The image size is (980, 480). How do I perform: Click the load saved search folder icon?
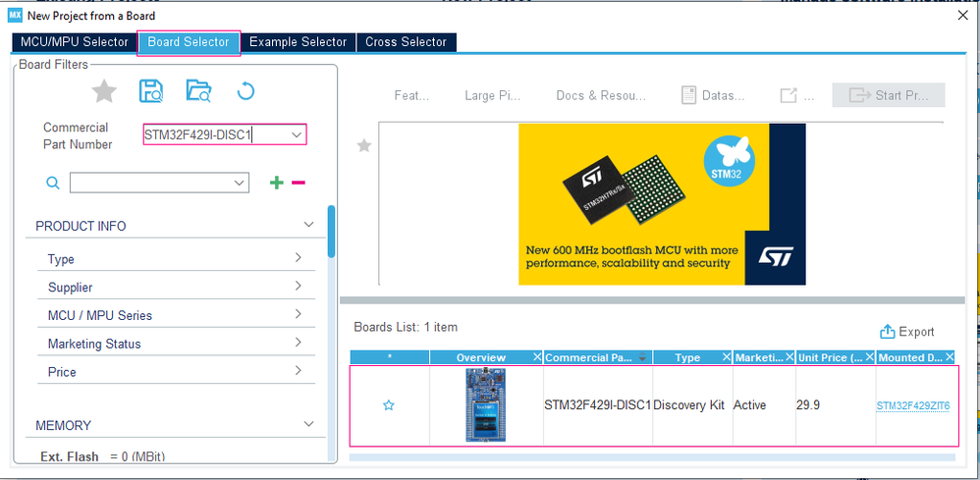click(198, 91)
